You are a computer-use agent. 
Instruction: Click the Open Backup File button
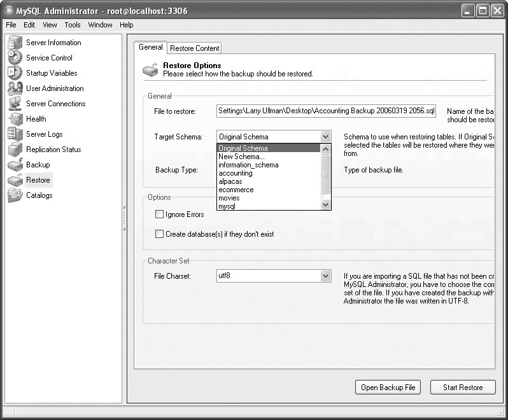[x=388, y=388]
